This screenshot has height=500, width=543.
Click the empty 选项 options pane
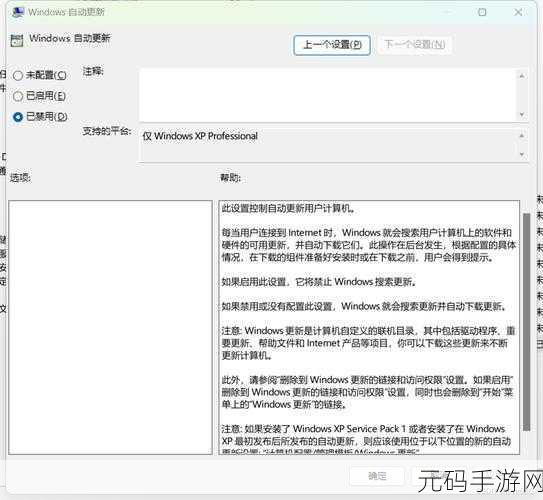[110, 327]
